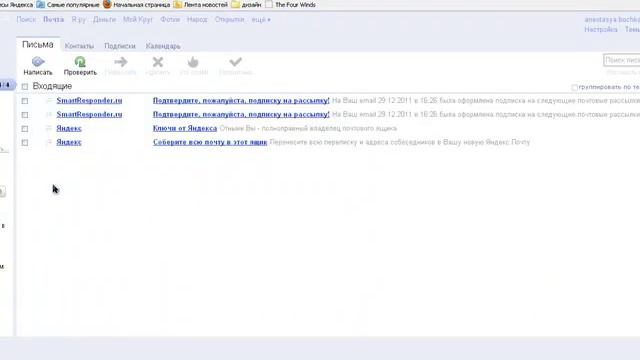Open Соберите всю почту в этот ящик
640x360 pixels.
tap(210, 142)
